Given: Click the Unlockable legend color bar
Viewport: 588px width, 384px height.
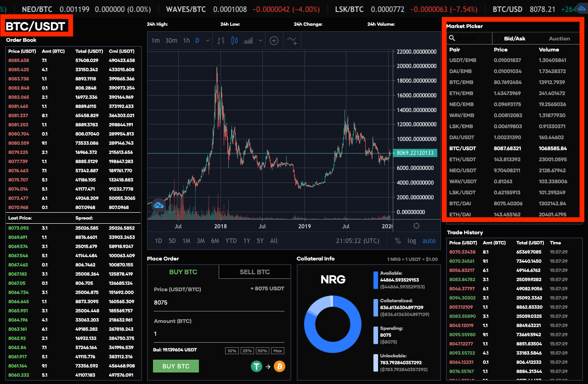Looking at the screenshot, I should (x=376, y=363).
